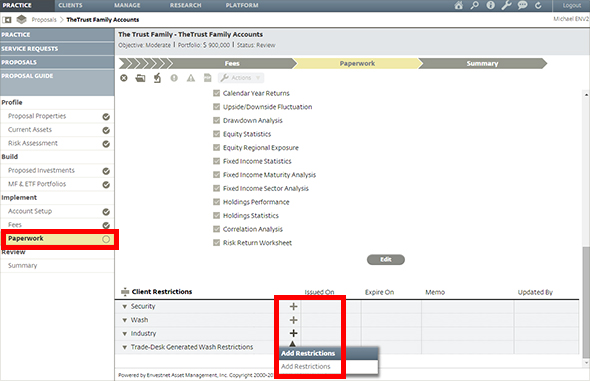Open PROPOSALS sidebar section
Image resolution: width=590 pixels, height=381 pixels.
57,62
